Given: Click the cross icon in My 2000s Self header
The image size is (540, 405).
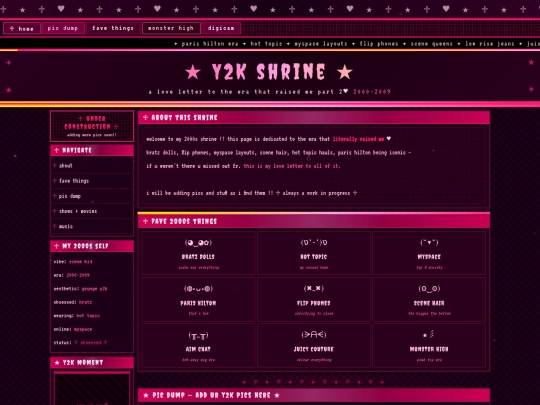Looking at the screenshot, I should tap(56, 246).
